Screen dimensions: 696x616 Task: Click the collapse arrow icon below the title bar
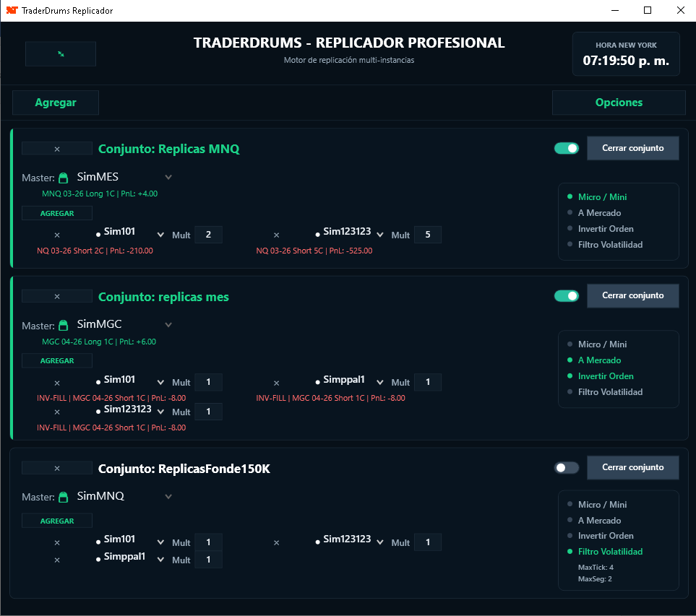click(x=60, y=53)
